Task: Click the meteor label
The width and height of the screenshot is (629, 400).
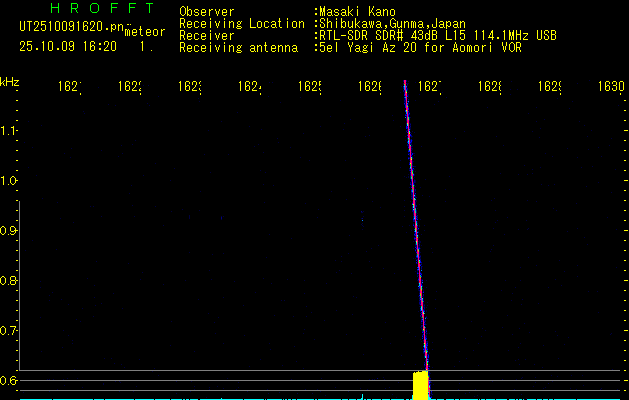Action: 144,32
